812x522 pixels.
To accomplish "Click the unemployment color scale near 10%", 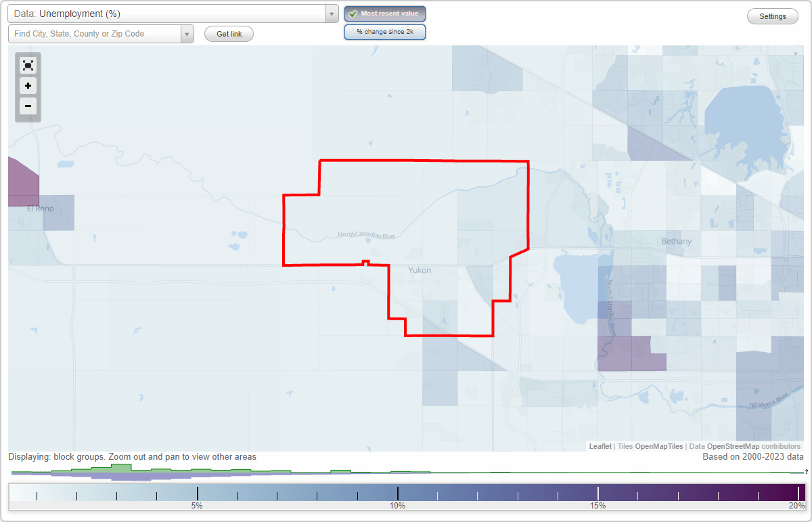I will (x=398, y=491).
